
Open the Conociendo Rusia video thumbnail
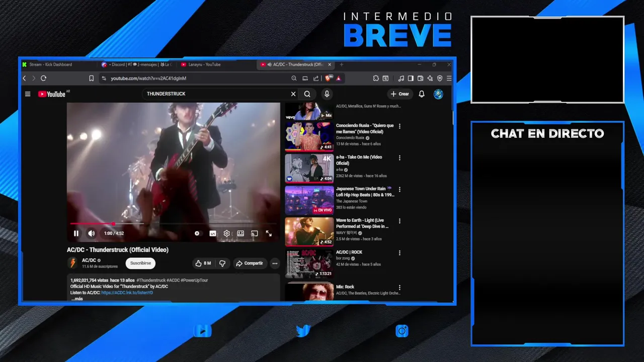(x=309, y=137)
